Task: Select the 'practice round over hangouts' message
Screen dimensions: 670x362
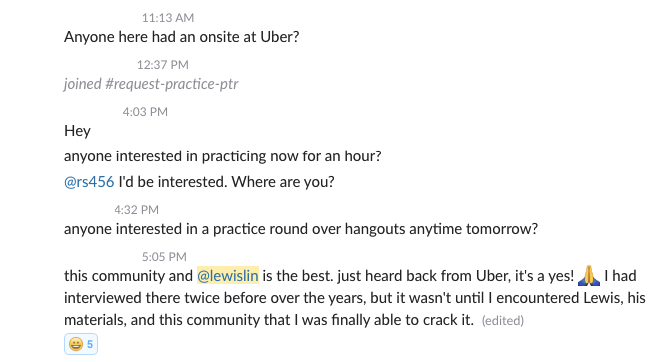Action: coord(301,229)
